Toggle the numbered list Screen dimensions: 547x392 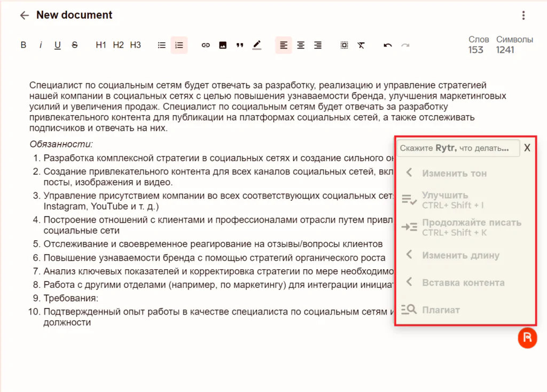click(x=179, y=45)
